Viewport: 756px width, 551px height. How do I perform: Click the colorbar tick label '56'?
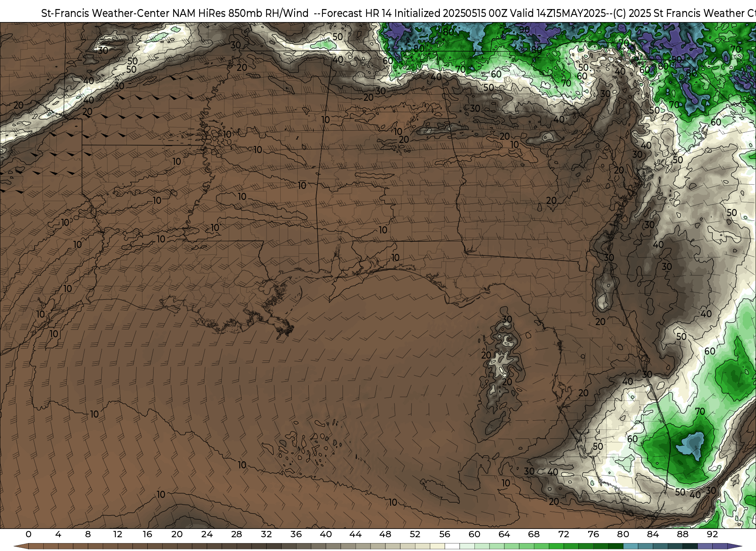coord(445,534)
